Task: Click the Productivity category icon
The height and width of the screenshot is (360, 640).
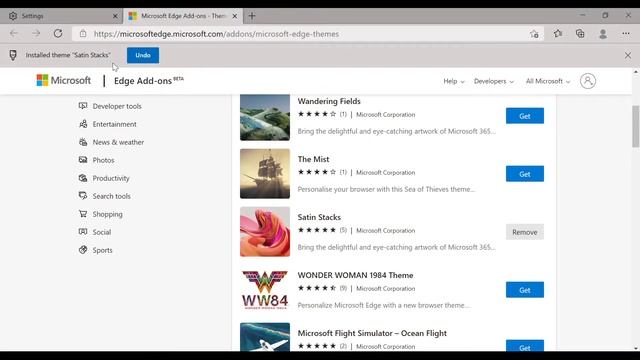Action: pos(83,178)
